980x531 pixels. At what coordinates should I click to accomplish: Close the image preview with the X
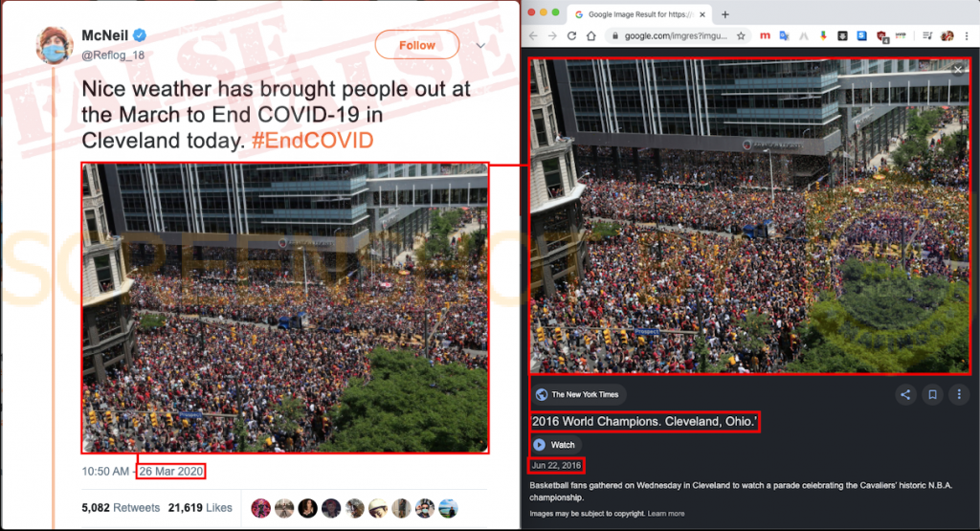[x=958, y=70]
